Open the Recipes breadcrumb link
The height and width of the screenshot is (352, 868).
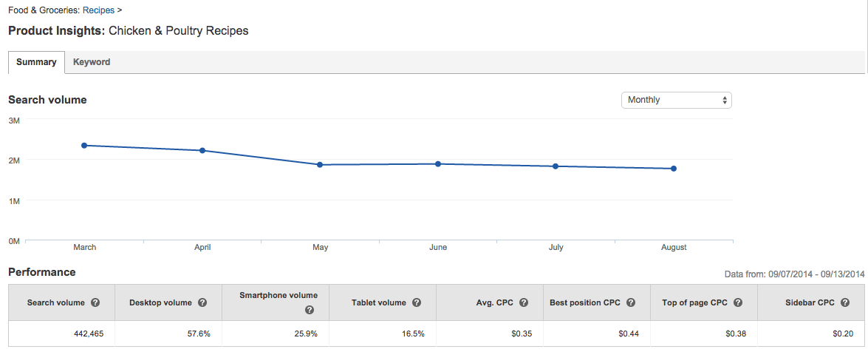click(x=98, y=10)
